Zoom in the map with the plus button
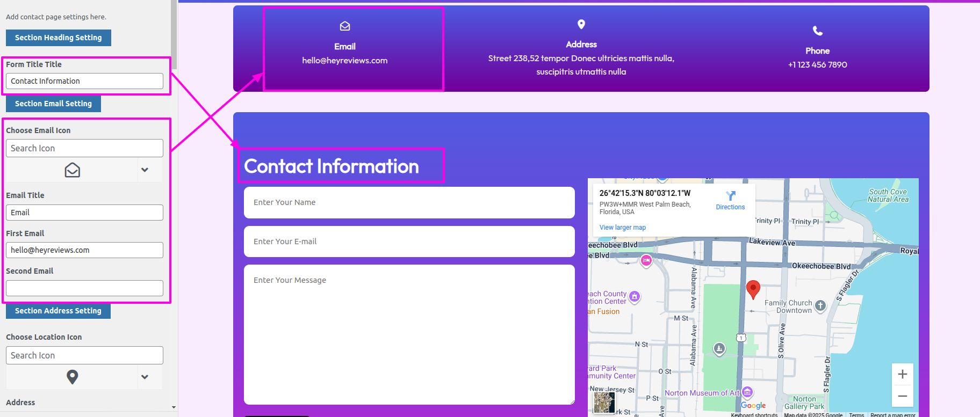 [x=902, y=374]
